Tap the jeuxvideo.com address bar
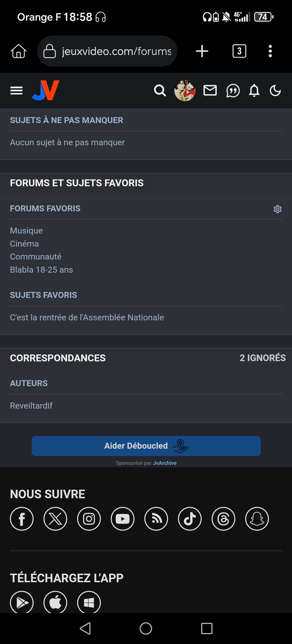Image resolution: width=292 pixels, height=644 pixels. tap(107, 51)
